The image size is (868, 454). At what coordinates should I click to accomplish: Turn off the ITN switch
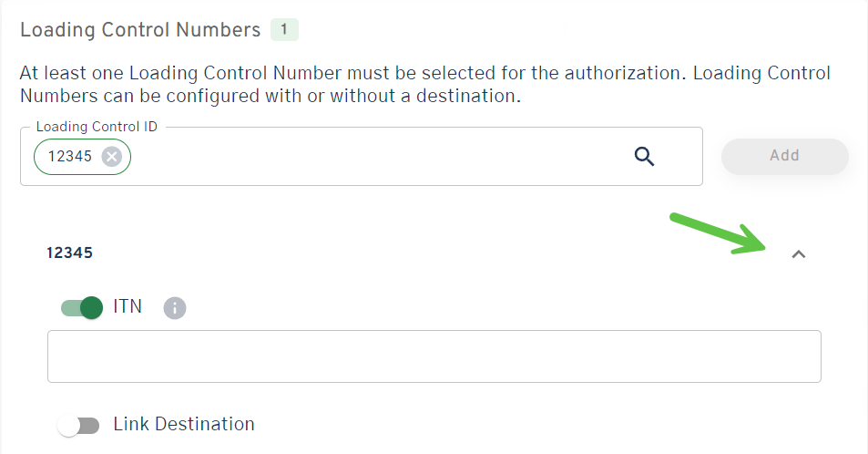pos(82,307)
